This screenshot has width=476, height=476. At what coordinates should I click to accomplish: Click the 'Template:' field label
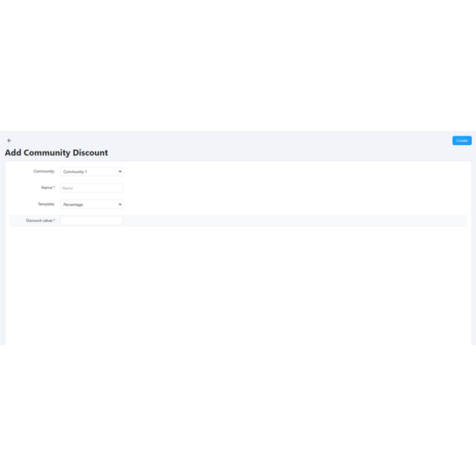(x=46, y=204)
